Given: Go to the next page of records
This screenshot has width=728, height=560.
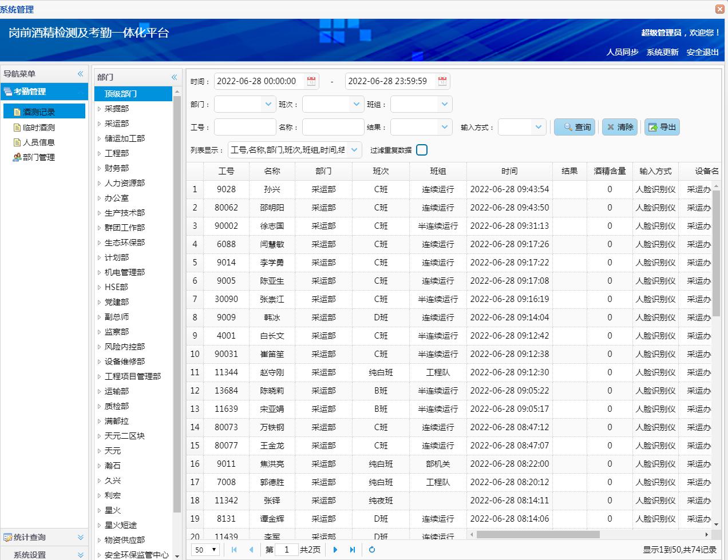Looking at the screenshot, I should point(335,550).
